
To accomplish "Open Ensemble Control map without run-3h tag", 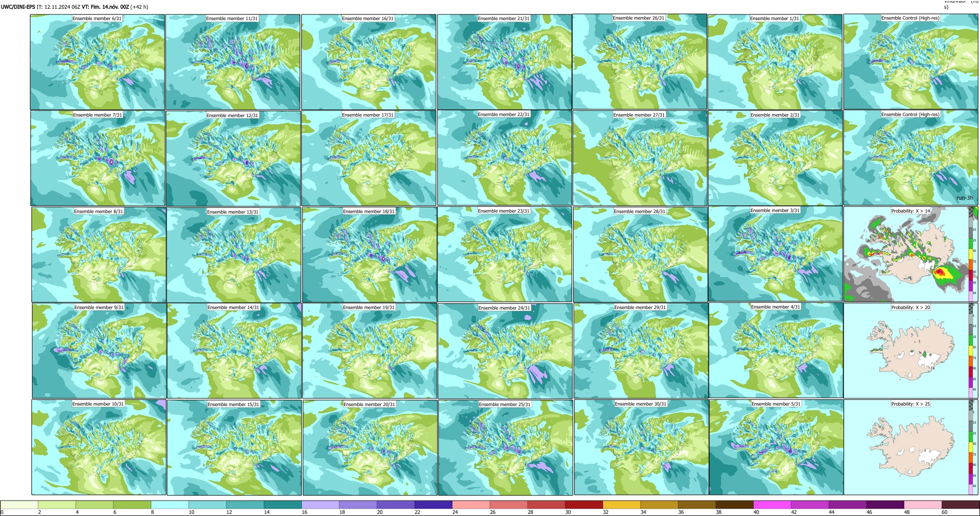I will click(x=910, y=61).
